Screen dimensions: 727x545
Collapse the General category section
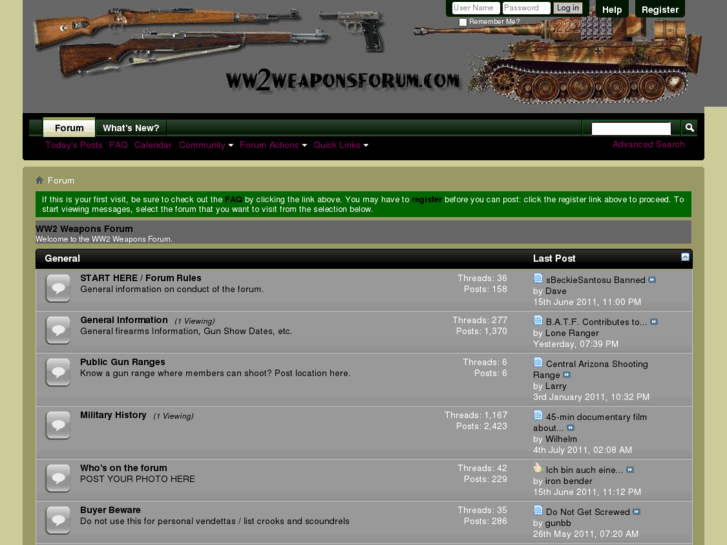click(685, 257)
